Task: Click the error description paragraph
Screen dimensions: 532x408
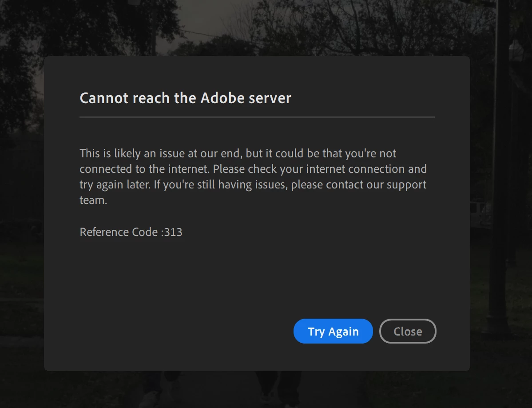Action: click(253, 176)
